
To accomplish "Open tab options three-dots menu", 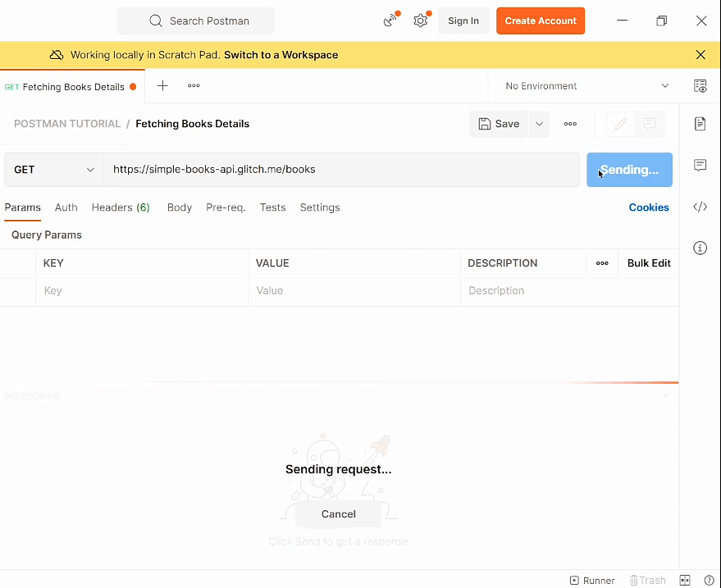I will (x=194, y=86).
